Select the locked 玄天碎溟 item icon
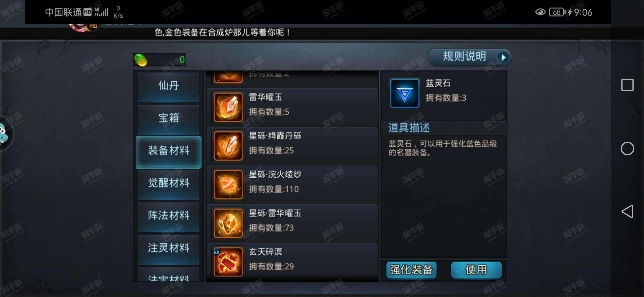 point(228,262)
